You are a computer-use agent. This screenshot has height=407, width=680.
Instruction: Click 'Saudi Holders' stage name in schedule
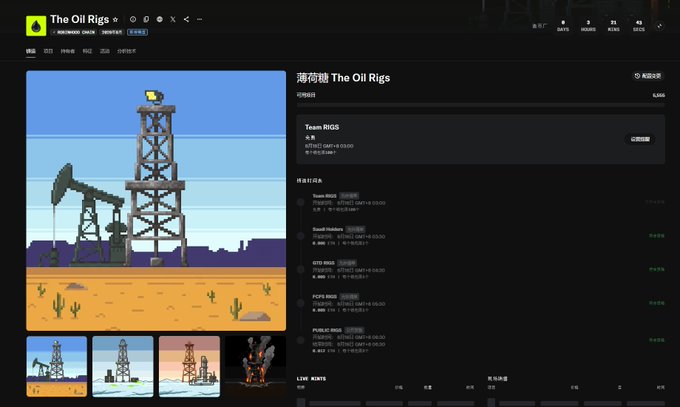327,229
